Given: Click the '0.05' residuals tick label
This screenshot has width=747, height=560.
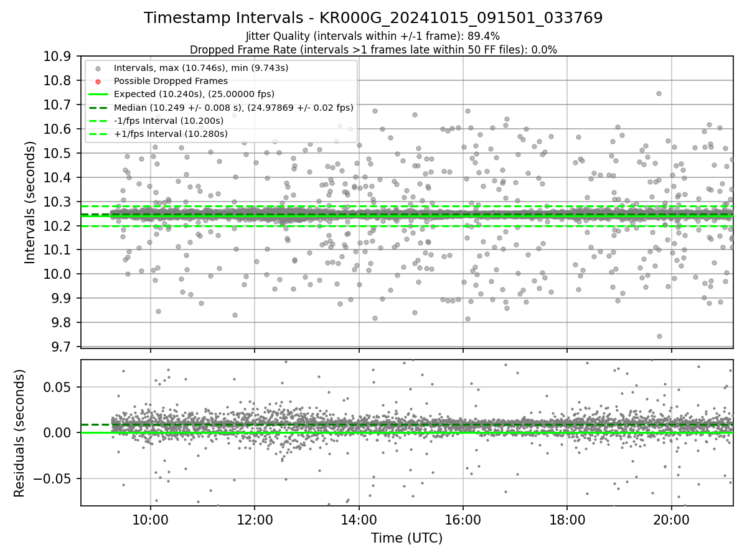Looking at the screenshot, I should tap(57, 387).
